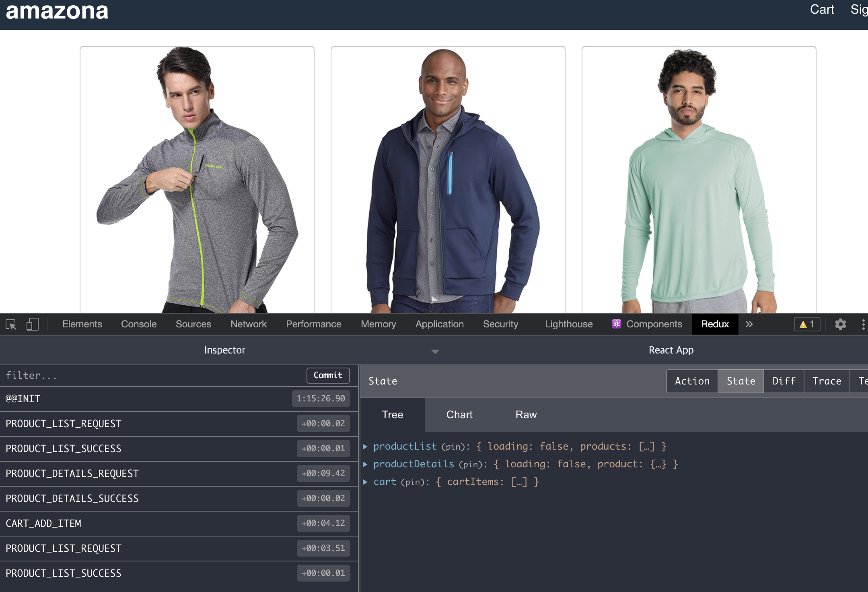Viewport: 868px width, 592px height.
Task: Expand the productDetails state node
Action: pyautogui.click(x=365, y=464)
